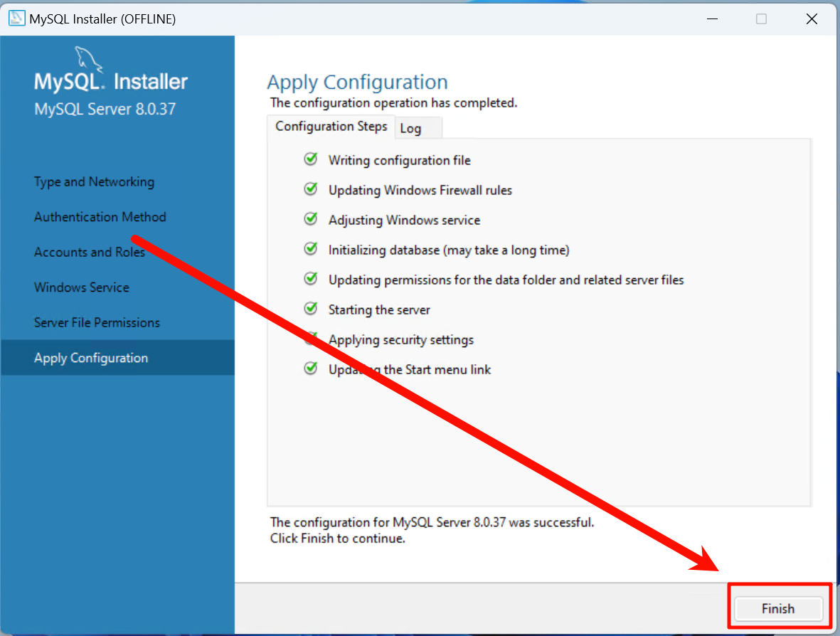This screenshot has height=636, width=840.
Task: Click the MySQL Installer title bar icon
Action: click(16, 18)
